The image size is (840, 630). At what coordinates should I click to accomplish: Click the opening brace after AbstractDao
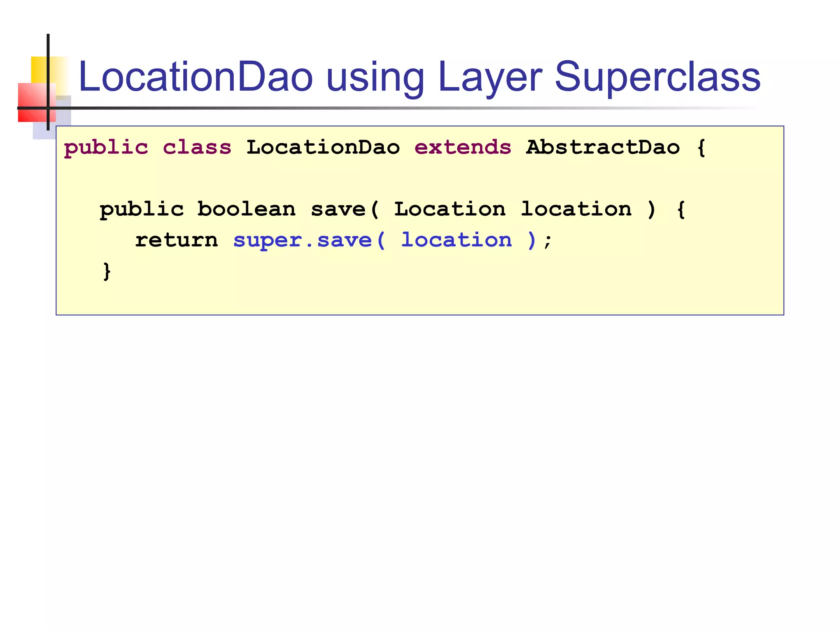(701, 148)
